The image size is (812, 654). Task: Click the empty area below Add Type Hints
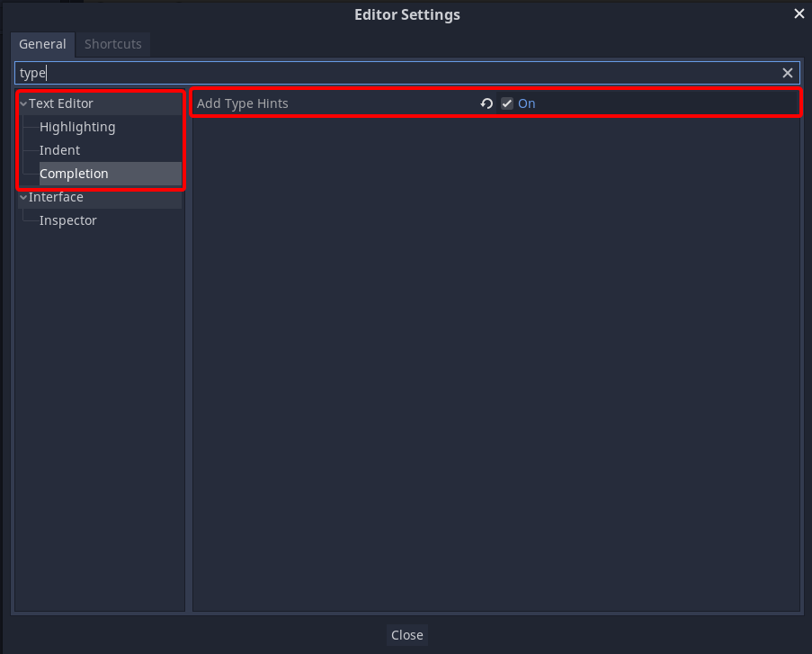496,363
